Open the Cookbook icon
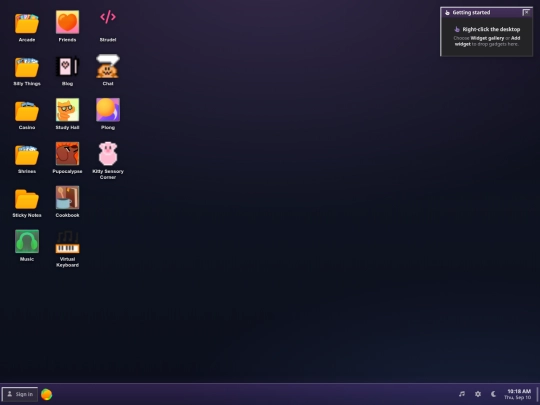This screenshot has height=405, width=540. tap(68, 197)
